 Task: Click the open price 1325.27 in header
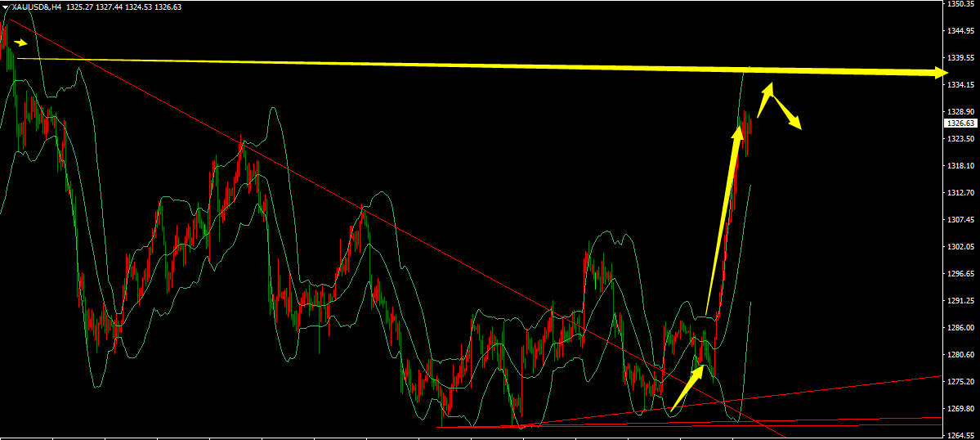click(x=81, y=7)
